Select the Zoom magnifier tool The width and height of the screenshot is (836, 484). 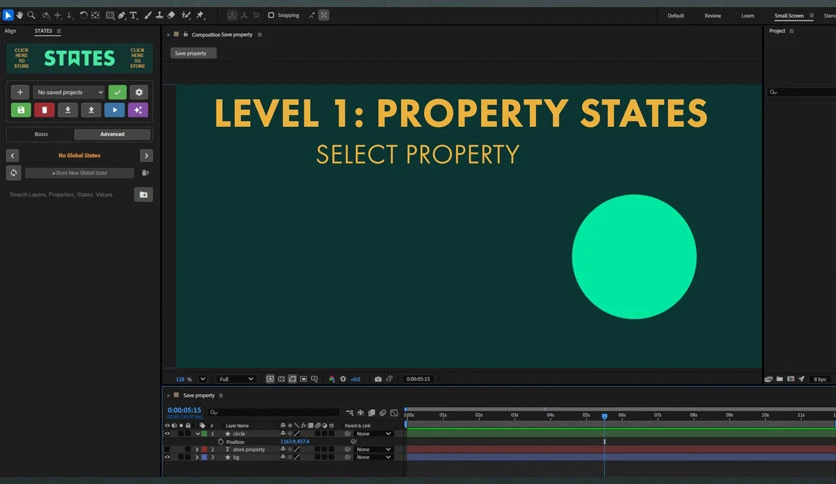tap(31, 15)
